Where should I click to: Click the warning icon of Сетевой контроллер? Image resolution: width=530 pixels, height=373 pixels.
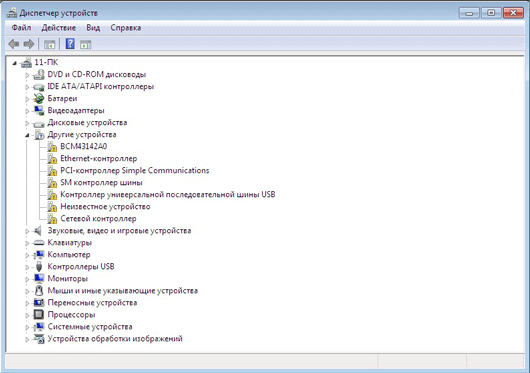pyautogui.click(x=52, y=219)
